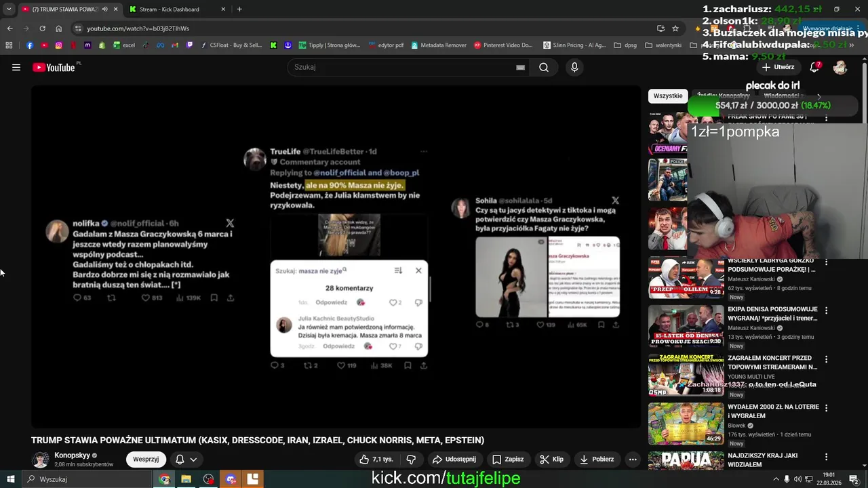Open the Konopskyy channel name link
Viewport: 868px width, 488px height.
click(x=72, y=455)
